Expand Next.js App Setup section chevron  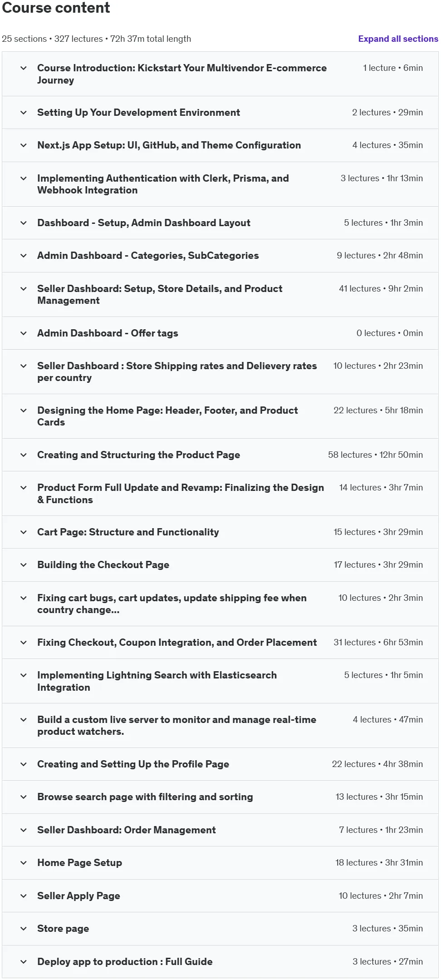[x=24, y=145]
